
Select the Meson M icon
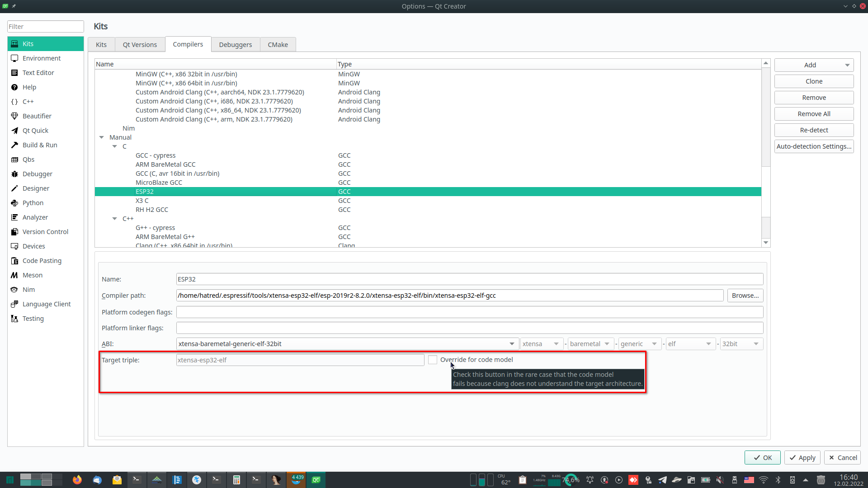click(x=14, y=275)
